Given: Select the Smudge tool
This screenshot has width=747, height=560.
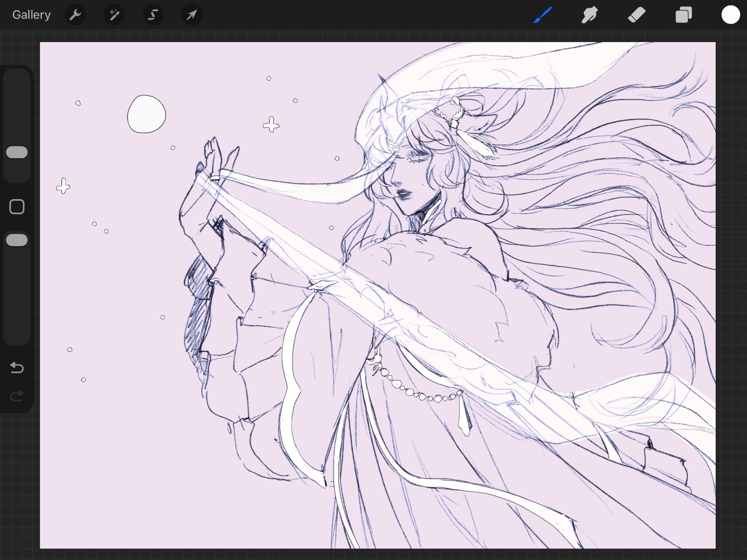Looking at the screenshot, I should pyautogui.click(x=589, y=15).
